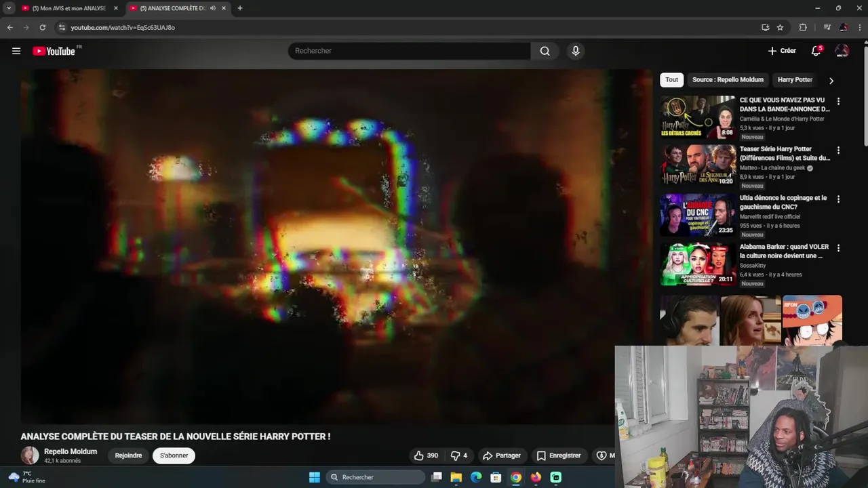Click the search magnifier button
Screen dimensions: 868x488
(x=545, y=51)
